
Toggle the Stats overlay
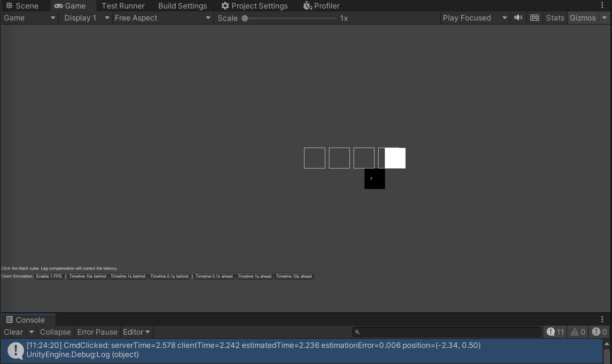(555, 18)
